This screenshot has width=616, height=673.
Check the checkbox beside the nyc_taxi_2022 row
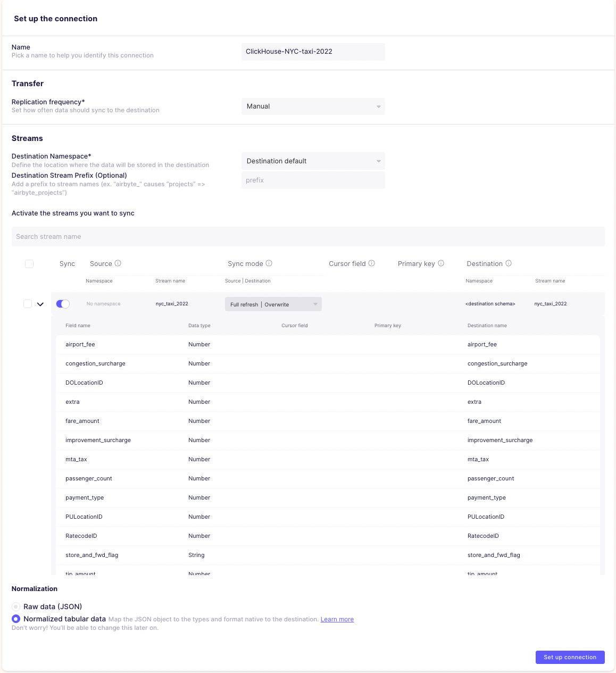27,304
